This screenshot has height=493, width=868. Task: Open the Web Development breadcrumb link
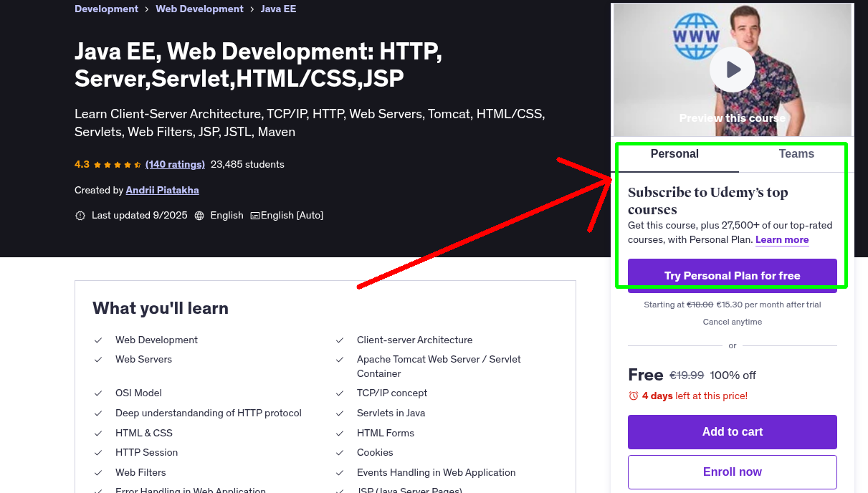pos(199,9)
